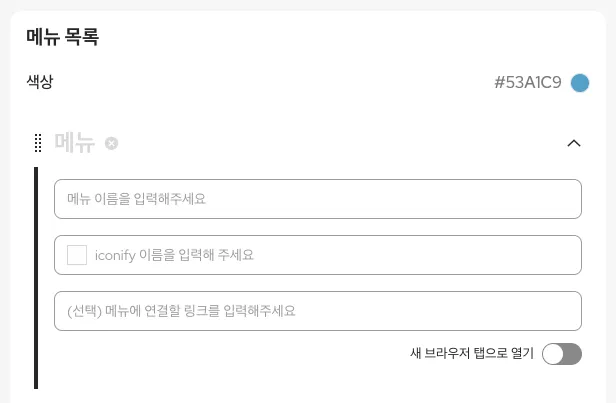Click the '(선택) 메뉴에 연결할 링크' placeholder text

181,311
